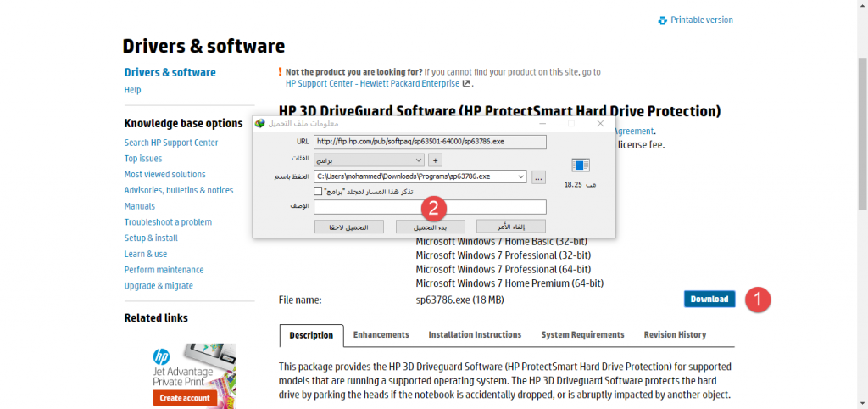Expand the save-as path dropdown arrow
The image size is (868, 409).
(x=521, y=176)
